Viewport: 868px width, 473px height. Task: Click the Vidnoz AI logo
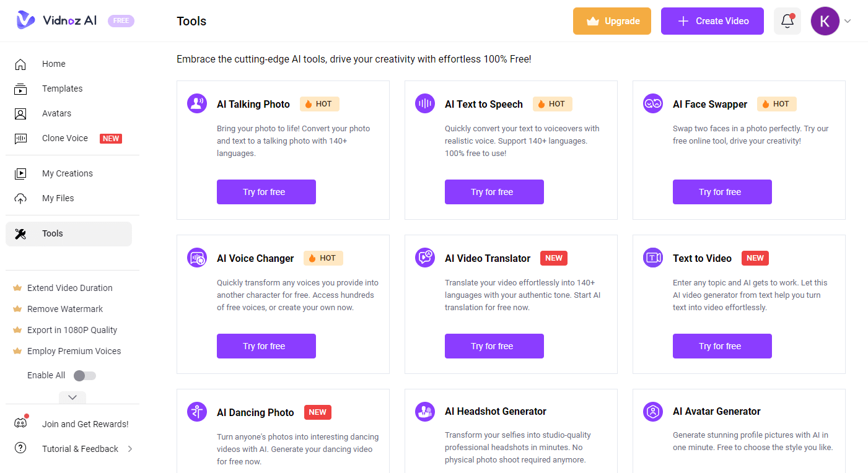[x=56, y=20]
